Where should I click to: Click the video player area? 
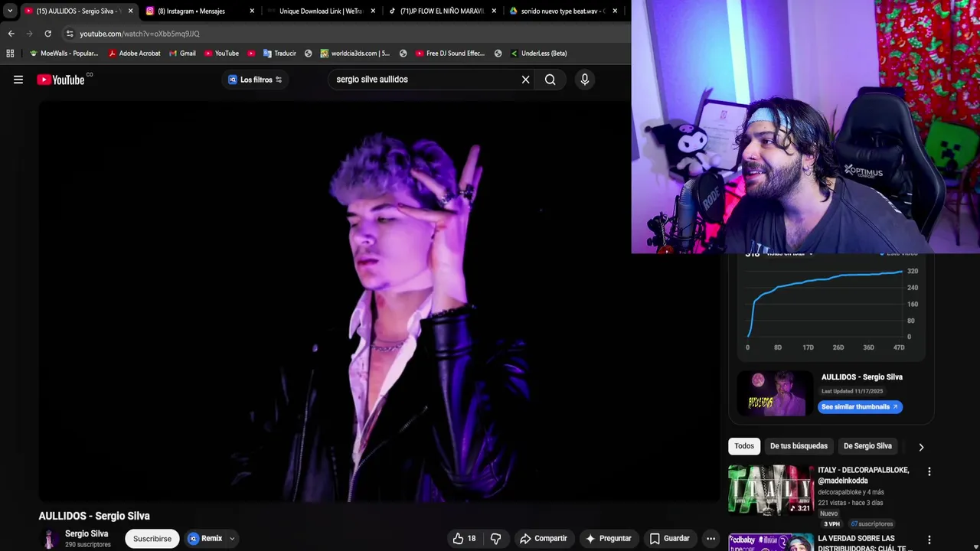click(x=379, y=302)
